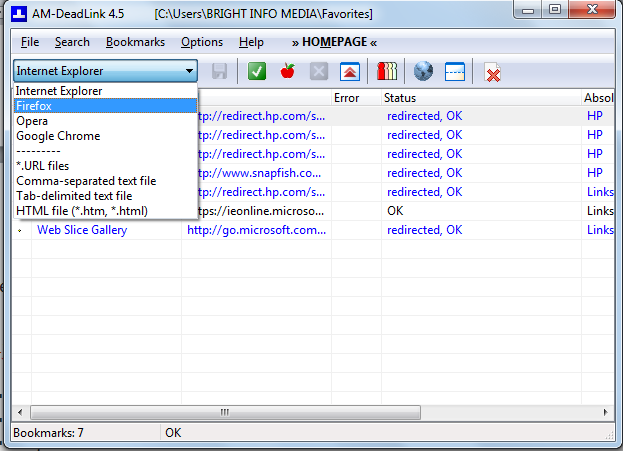Click redirected, OK status in snapfish row
The width and height of the screenshot is (623, 451).
tap(424, 173)
